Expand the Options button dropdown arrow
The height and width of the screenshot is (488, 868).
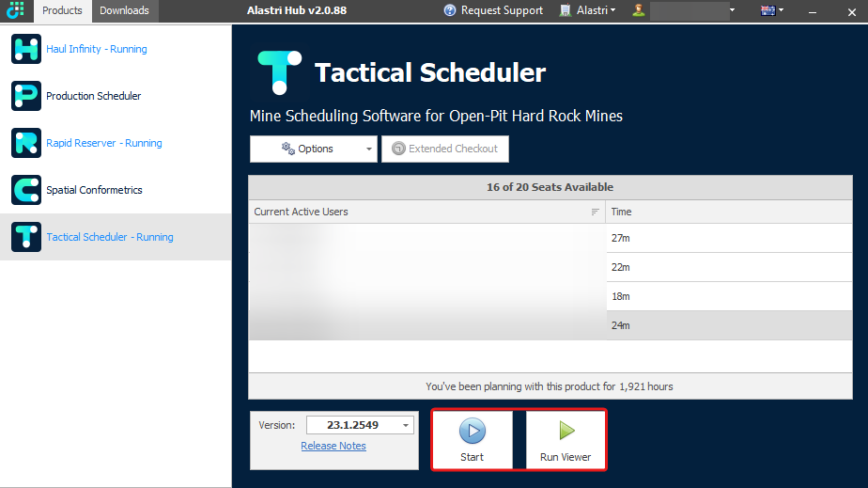pos(368,149)
